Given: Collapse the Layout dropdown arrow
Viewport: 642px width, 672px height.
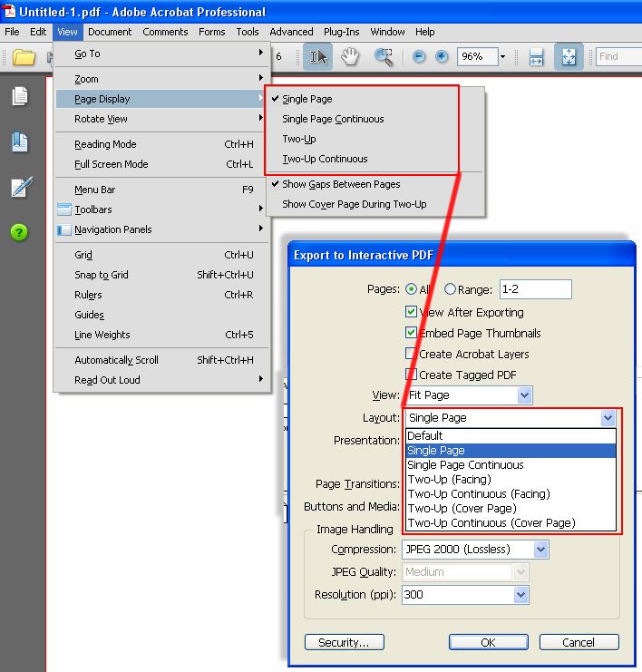Looking at the screenshot, I should pos(608,418).
